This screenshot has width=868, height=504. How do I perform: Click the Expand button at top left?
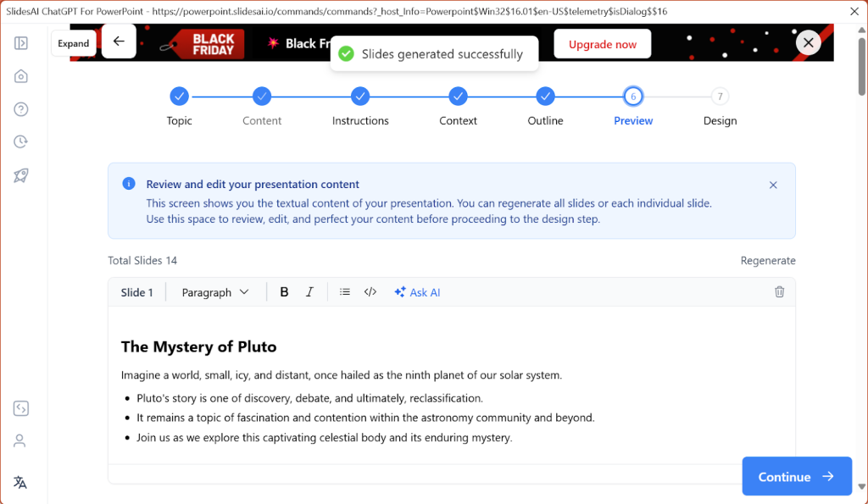point(74,43)
